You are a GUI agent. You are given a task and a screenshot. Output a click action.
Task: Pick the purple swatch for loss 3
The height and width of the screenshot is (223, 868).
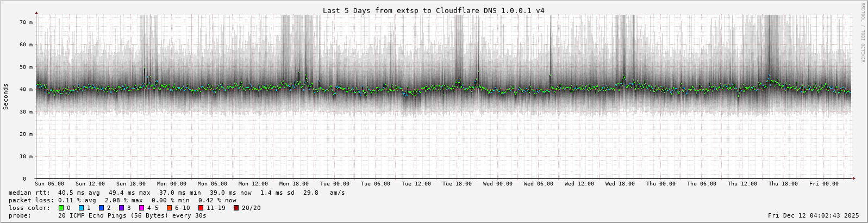point(122,208)
